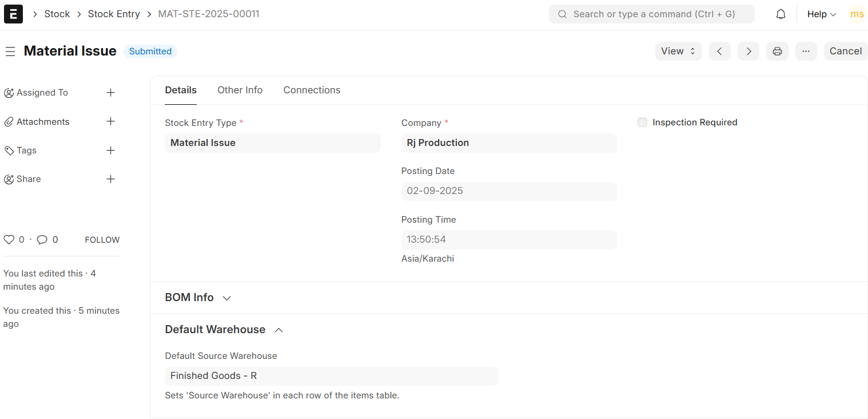Click the search command bar
The height and width of the screenshot is (419, 868).
click(x=651, y=14)
